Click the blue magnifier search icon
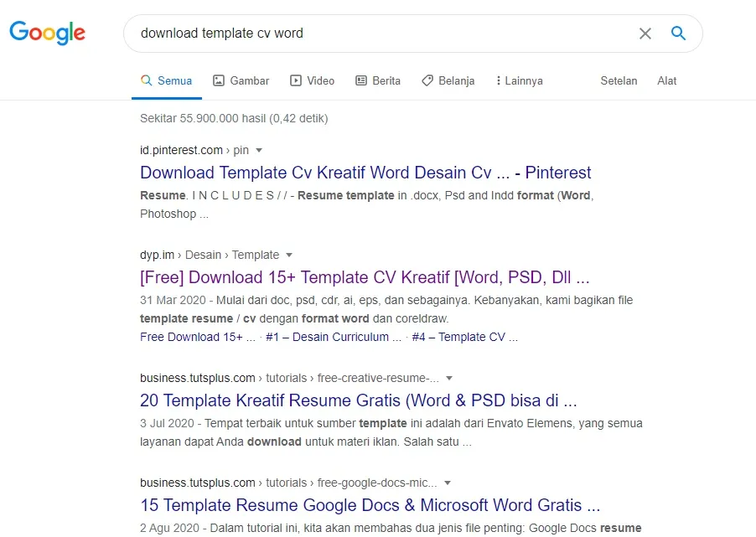This screenshot has height=537, width=756. pyautogui.click(x=678, y=33)
